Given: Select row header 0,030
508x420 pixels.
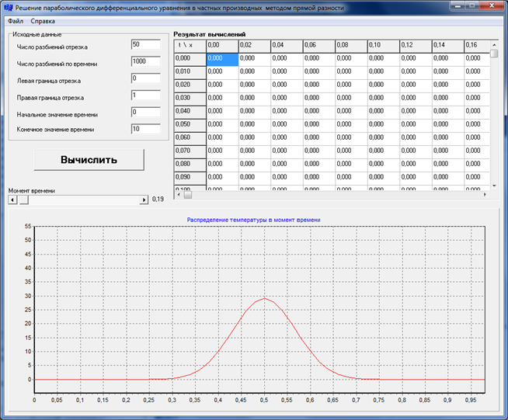Looking at the screenshot, I should [190, 99].
